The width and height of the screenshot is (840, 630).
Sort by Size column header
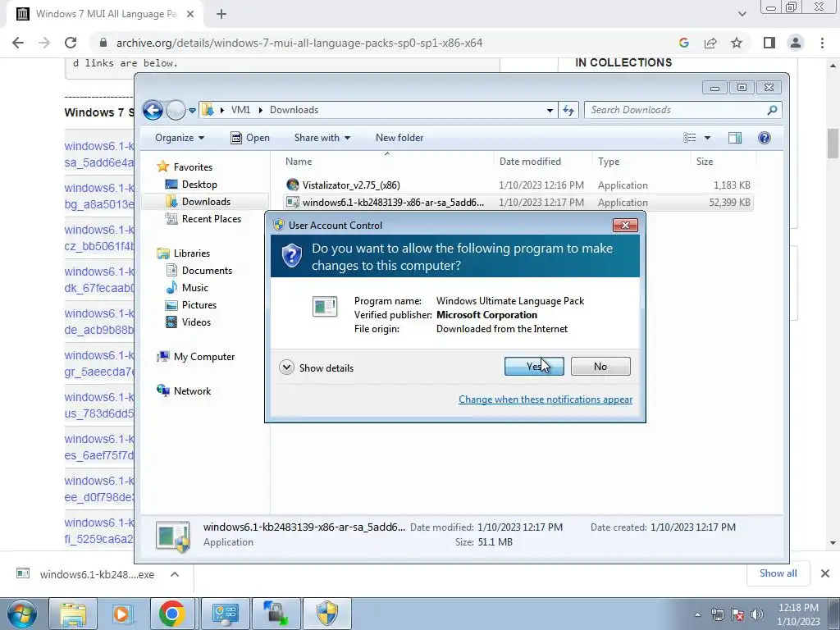pyautogui.click(x=724, y=162)
